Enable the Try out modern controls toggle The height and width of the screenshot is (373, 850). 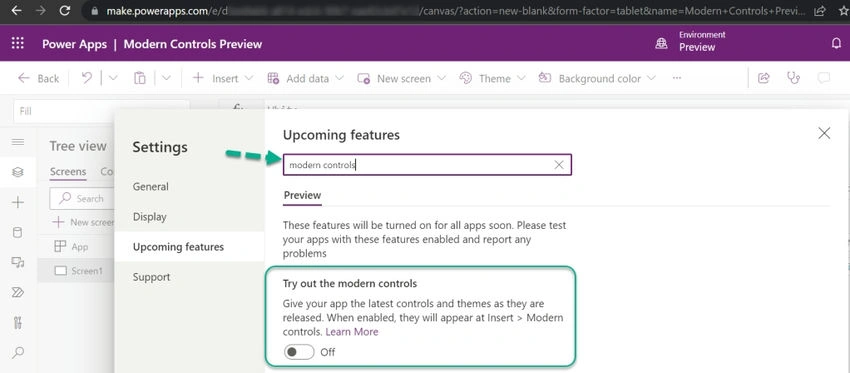click(x=299, y=352)
